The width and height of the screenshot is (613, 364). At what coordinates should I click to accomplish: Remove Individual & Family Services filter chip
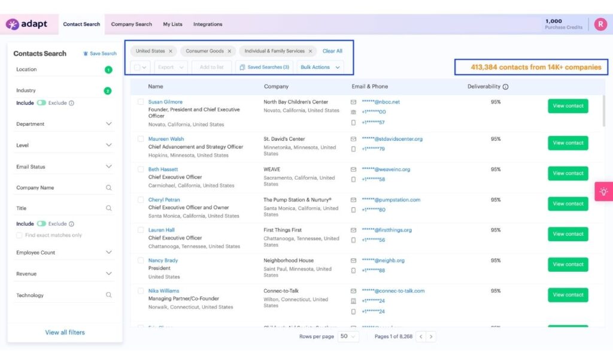(x=311, y=51)
